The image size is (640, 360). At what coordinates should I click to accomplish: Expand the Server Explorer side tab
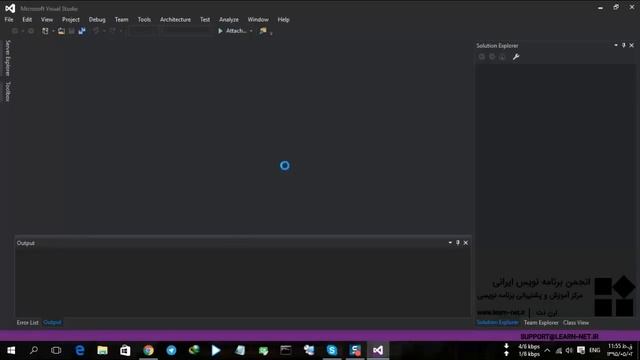tap(7, 58)
